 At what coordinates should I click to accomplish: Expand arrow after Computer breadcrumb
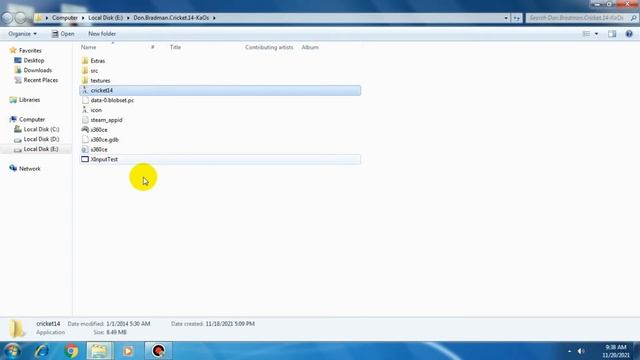(x=83, y=18)
